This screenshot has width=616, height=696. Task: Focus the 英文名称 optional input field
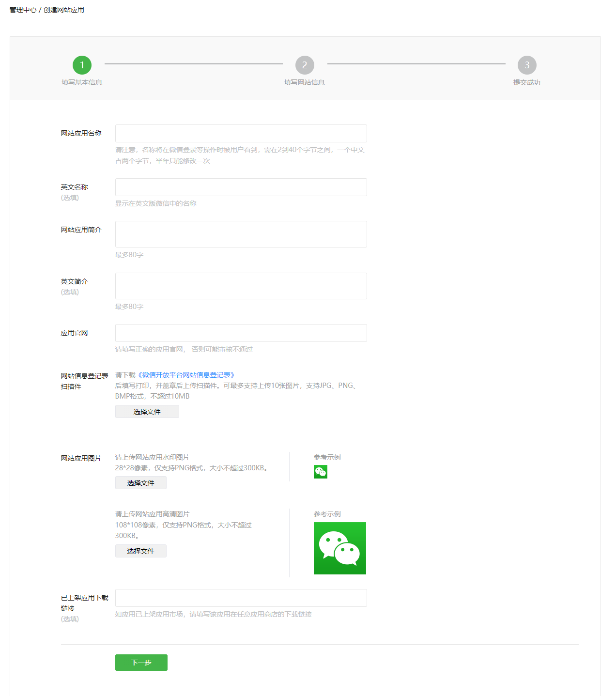click(x=241, y=187)
